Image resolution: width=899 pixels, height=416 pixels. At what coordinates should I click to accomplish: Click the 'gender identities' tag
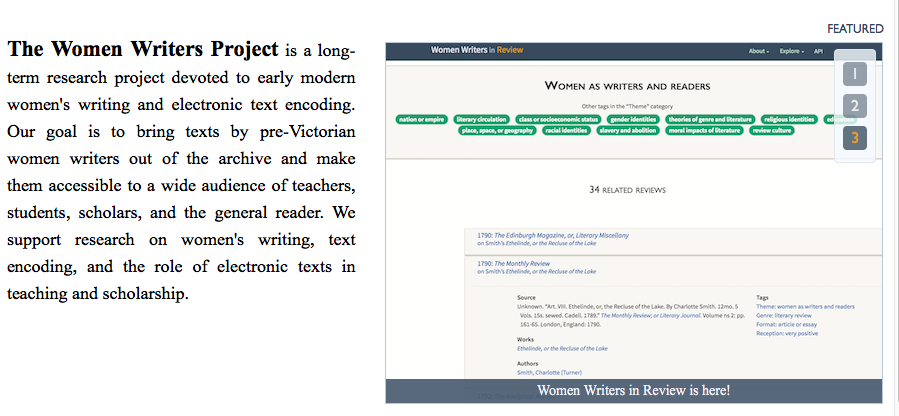[633, 119]
